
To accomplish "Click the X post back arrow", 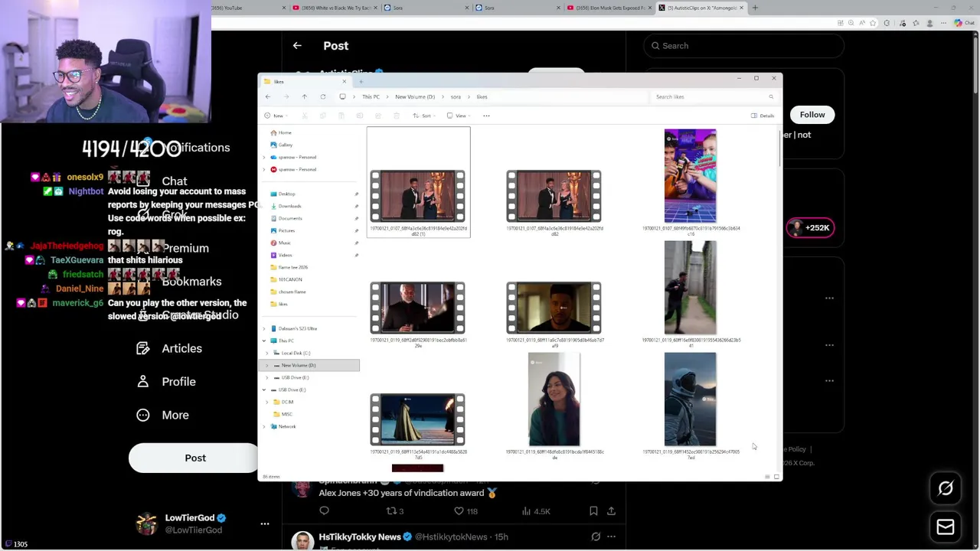I will coord(297,46).
